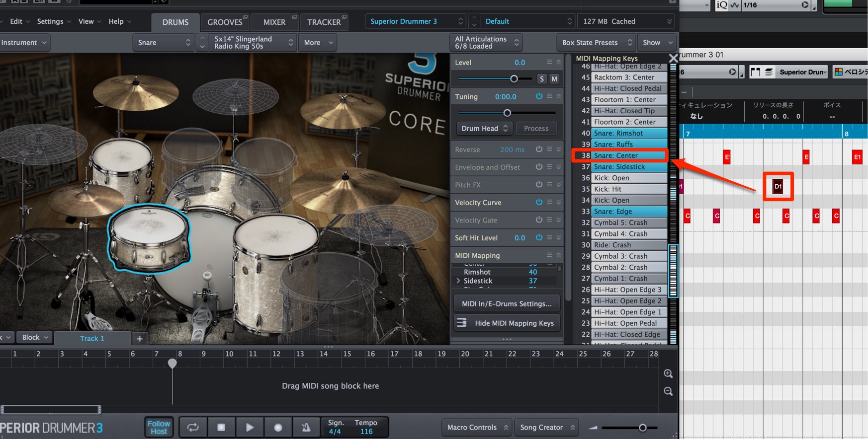Open the Snare instrument selector
Viewport: 868px width, 439px height.
(x=164, y=43)
